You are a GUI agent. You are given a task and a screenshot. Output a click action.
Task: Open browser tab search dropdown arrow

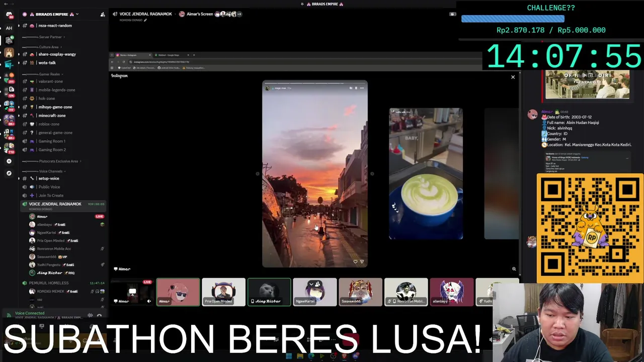(112, 55)
